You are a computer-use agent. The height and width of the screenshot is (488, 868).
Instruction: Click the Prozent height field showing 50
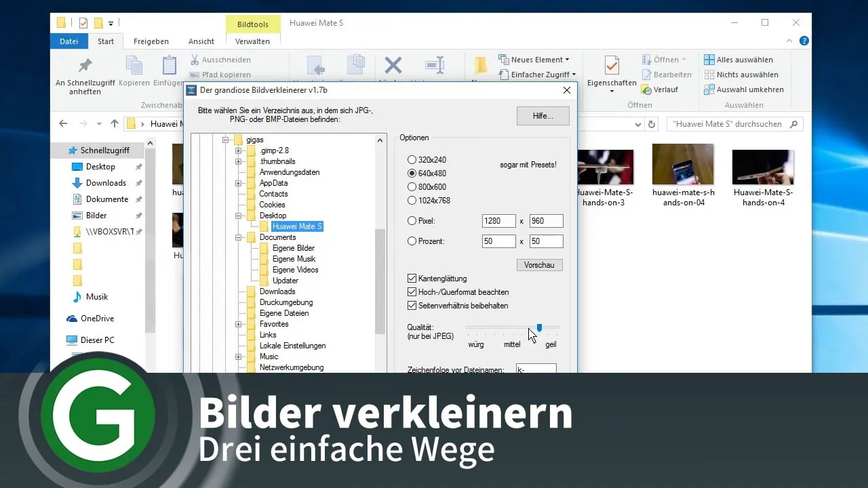[547, 241]
